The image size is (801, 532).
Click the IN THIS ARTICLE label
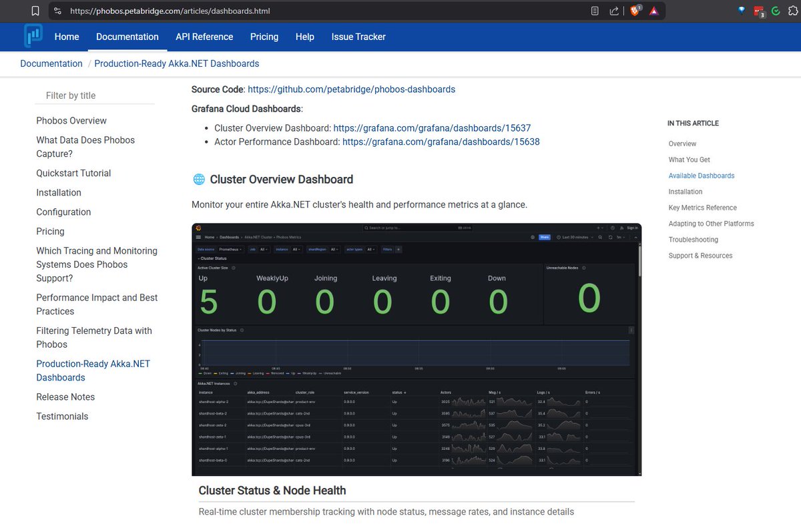pyautogui.click(x=693, y=123)
